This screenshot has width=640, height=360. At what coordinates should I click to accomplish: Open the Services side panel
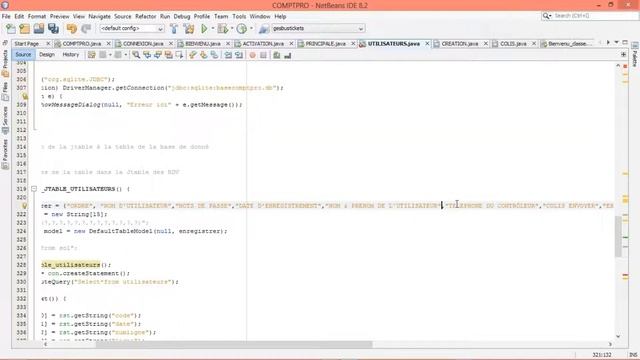click(5, 120)
